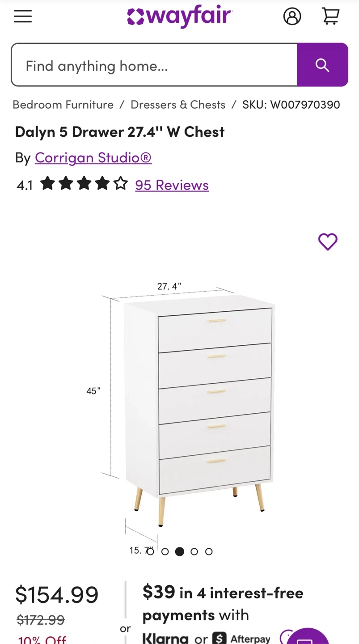The height and width of the screenshot is (644, 359).
Task: Open the Corrigan Studio brand link
Action: point(93,157)
